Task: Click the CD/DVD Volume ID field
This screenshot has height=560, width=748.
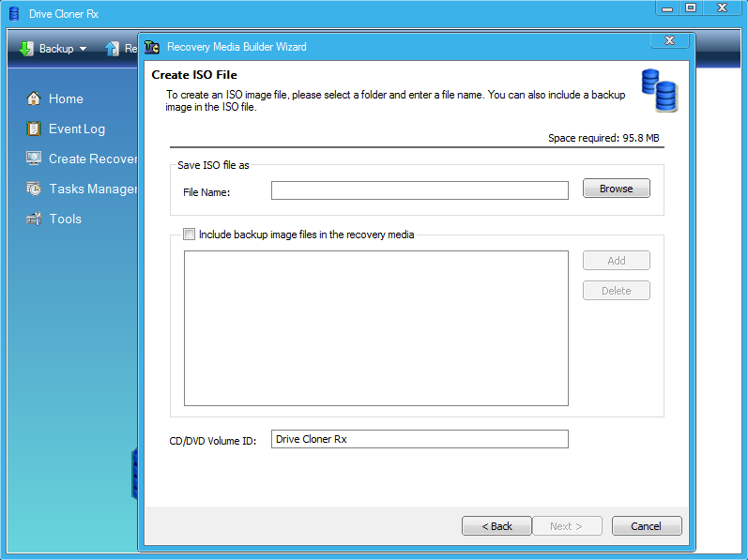Action: click(x=420, y=439)
